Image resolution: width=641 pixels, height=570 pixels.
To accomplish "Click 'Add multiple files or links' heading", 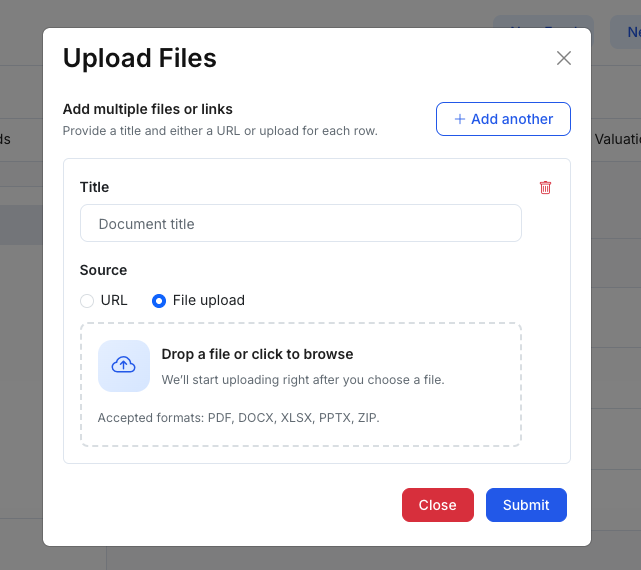I will [x=154, y=109].
